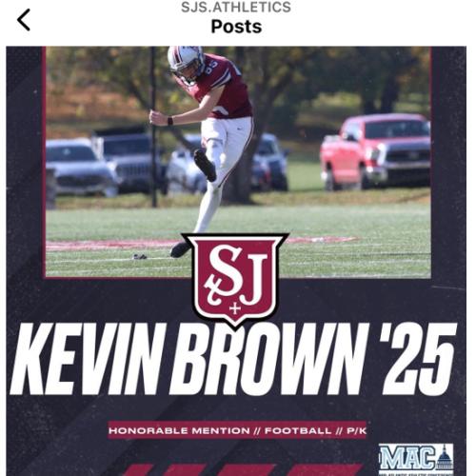The height and width of the screenshot is (476, 476).
Task: Tap the kicker's white helmet
Action: click(186, 62)
